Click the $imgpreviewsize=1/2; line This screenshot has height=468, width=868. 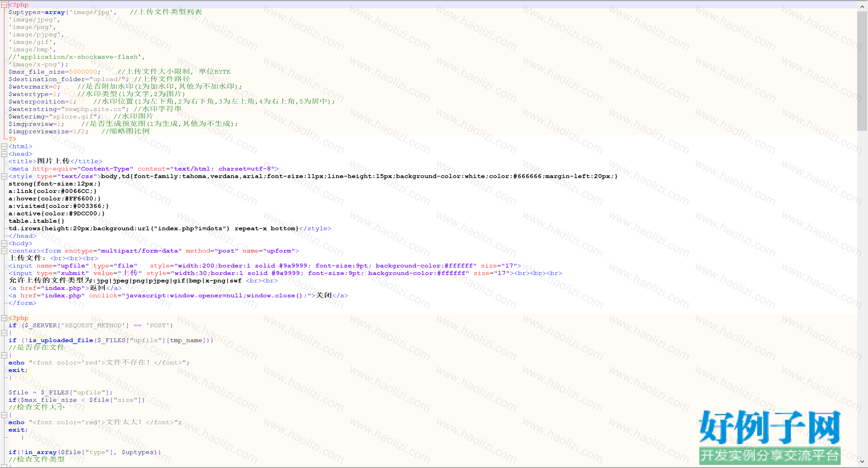[79, 131]
